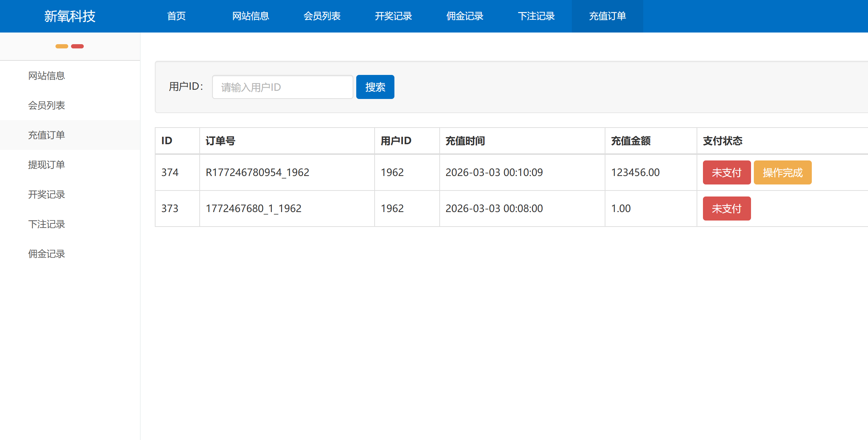
Task: Open 首页 in top navigation
Action: pos(176,16)
